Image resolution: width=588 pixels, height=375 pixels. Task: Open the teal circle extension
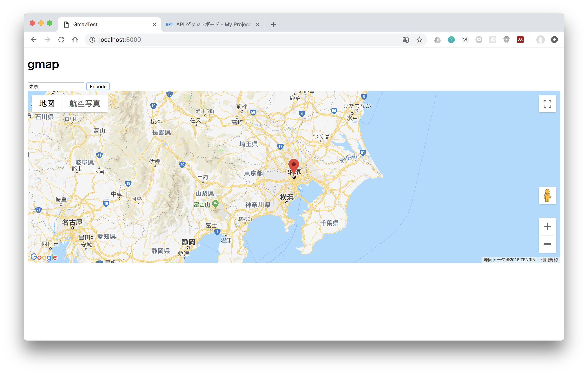(x=451, y=39)
